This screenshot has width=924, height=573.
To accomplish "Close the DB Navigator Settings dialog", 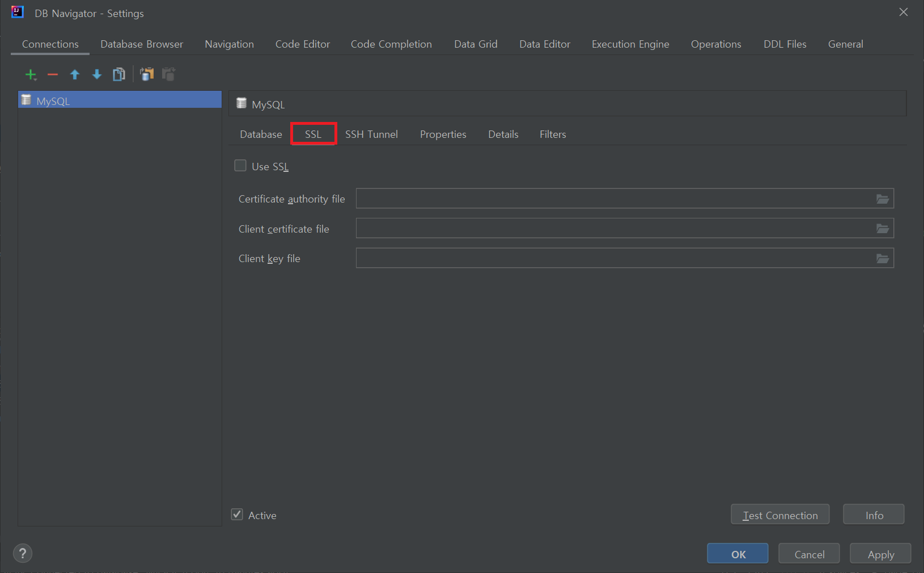I will pos(904,12).
